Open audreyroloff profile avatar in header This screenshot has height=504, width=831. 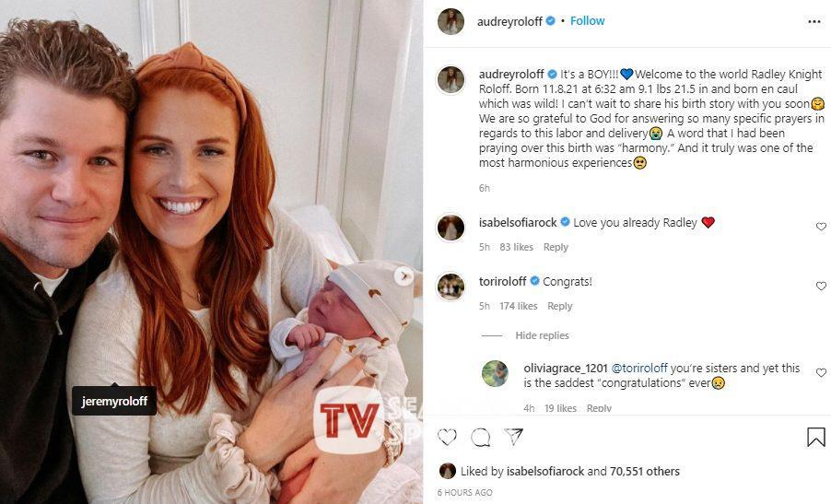click(451, 22)
